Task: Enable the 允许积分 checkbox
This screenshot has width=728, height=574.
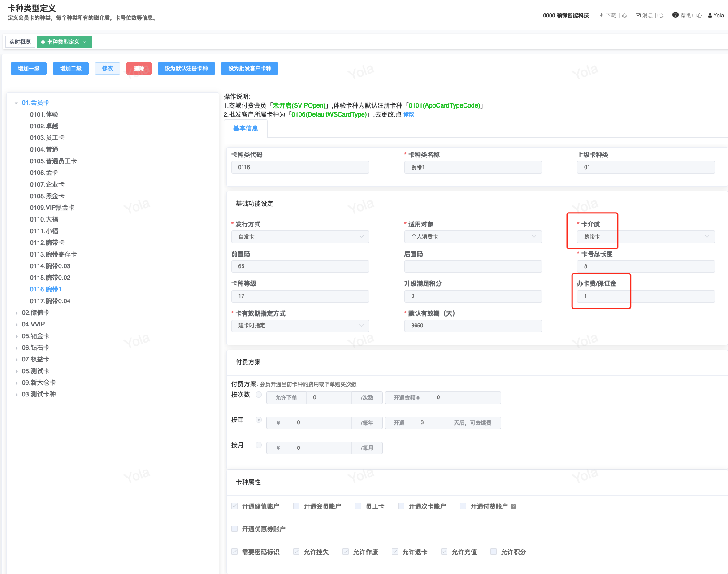Action: pos(494,552)
